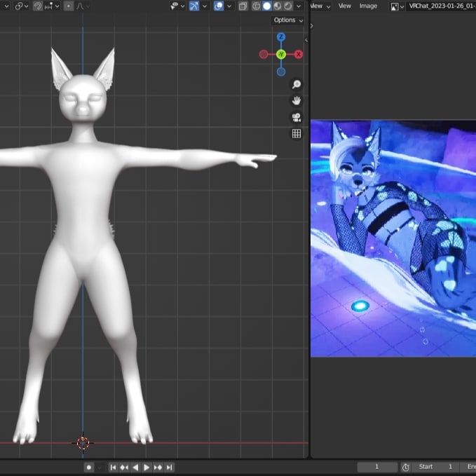Click the zoom magnifier viewport icon
The image size is (476, 476).
pyautogui.click(x=297, y=84)
